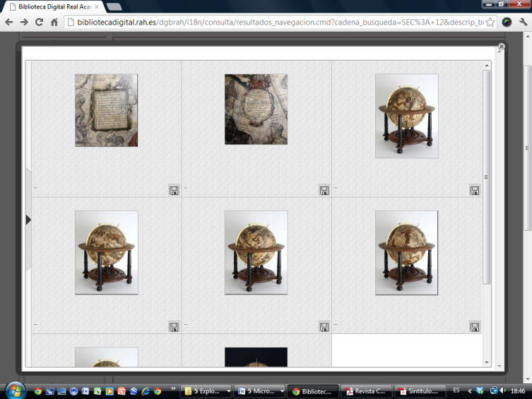Screen dimensions: 532x399
Task: Show hidden system tray icons
Action: [470, 391]
